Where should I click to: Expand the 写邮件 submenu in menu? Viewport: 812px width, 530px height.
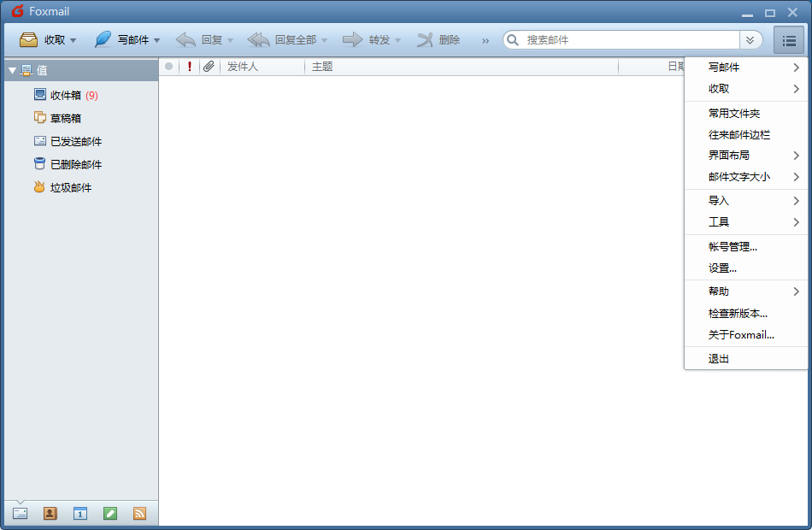click(745, 68)
